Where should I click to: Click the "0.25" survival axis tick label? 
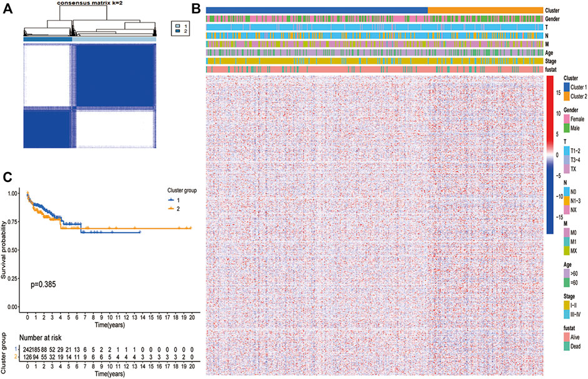coord(12,278)
